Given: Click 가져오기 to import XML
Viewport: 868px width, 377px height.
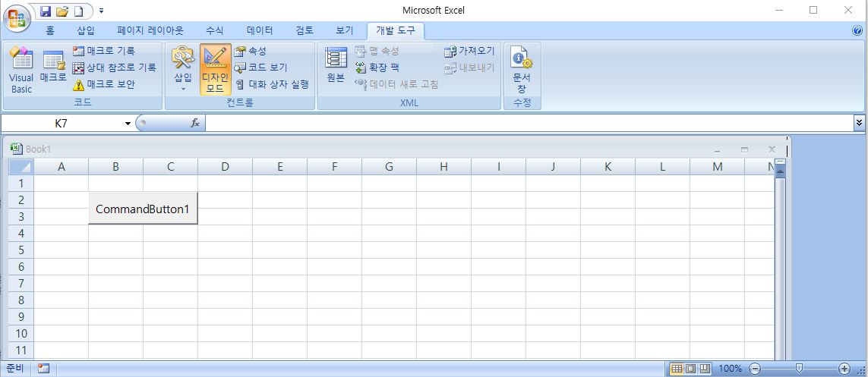Looking at the screenshot, I should (x=469, y=51).
